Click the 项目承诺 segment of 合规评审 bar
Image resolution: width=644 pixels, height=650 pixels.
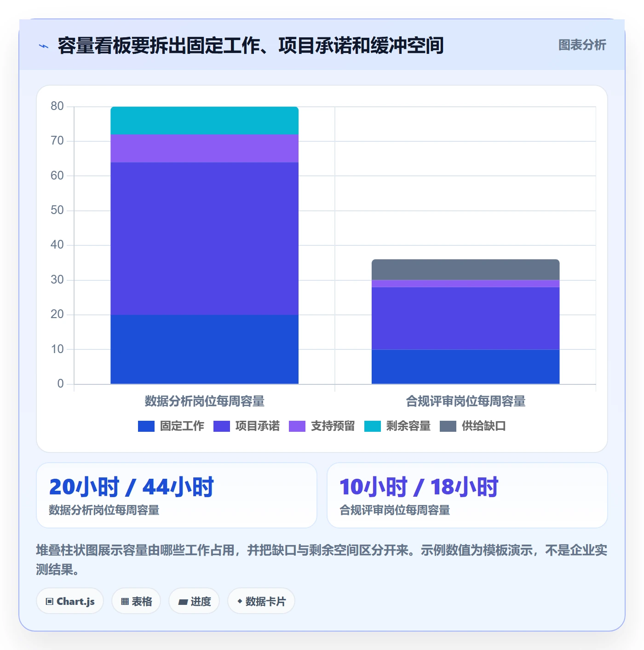click(466, 318)
